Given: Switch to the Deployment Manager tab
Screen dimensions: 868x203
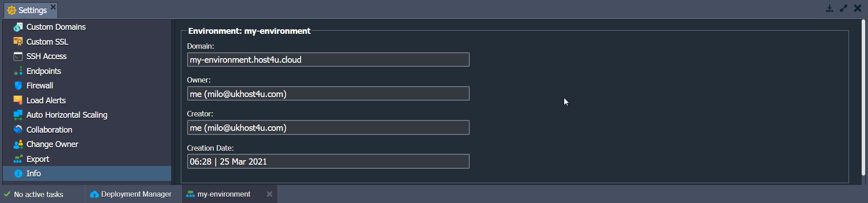Looking at the screenshot, I should tap(131, 194).
